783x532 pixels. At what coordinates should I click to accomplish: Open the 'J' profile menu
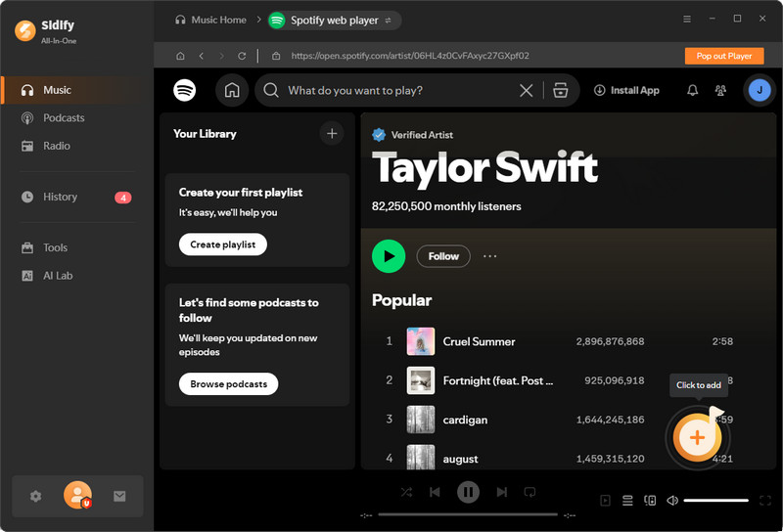click(x=760, y=90)
